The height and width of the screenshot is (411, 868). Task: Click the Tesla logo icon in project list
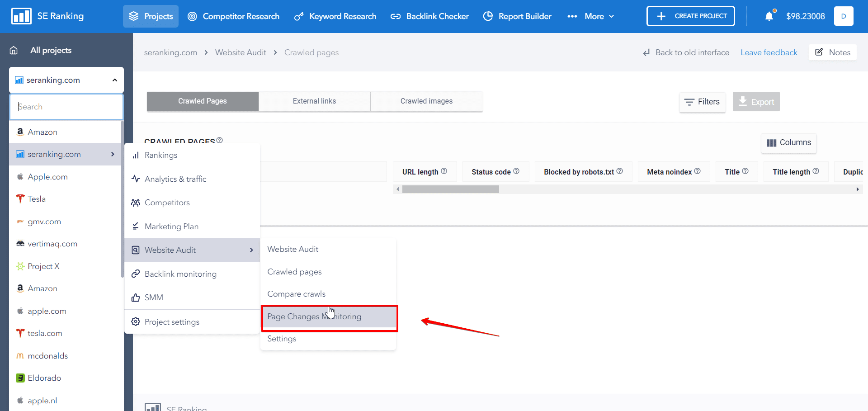20,198
